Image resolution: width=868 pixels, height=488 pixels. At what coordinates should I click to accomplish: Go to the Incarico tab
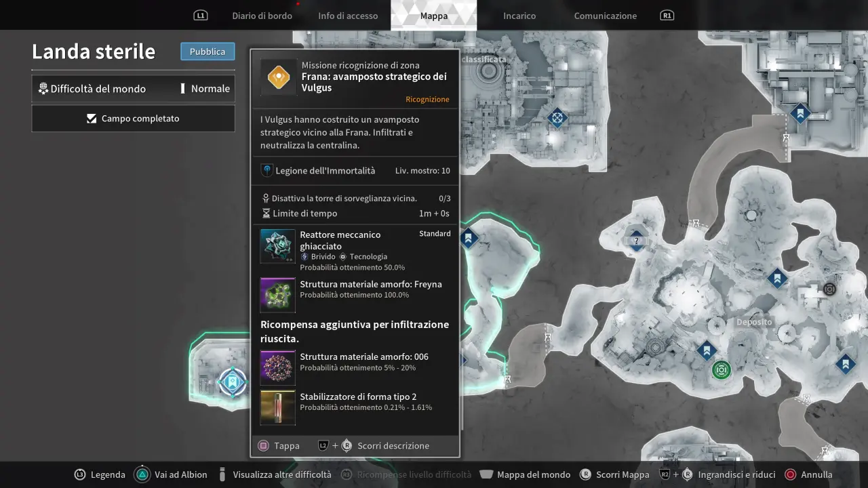pyautogui.click(x=519, y=16)
